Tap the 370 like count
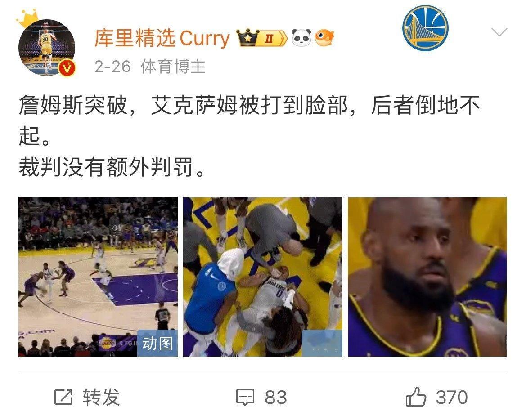Image resolution: width=526 pixels, height=420 pixels. click(452, 398)
